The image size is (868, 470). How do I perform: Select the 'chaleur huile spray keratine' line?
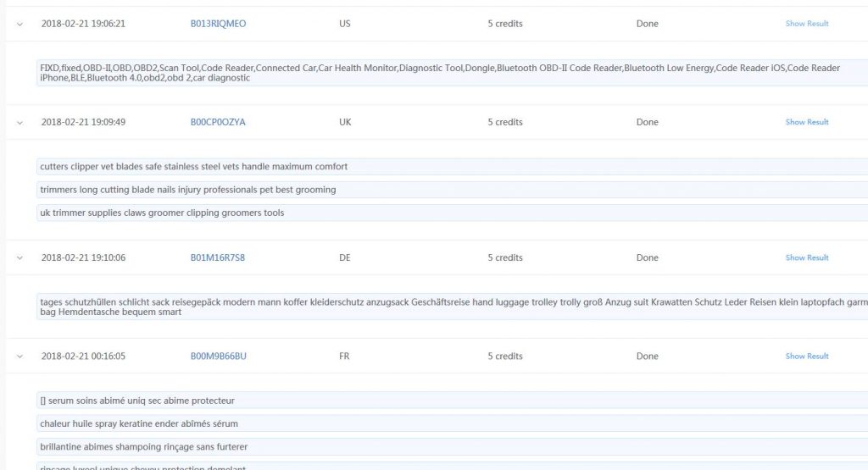[x=139, y=423]
